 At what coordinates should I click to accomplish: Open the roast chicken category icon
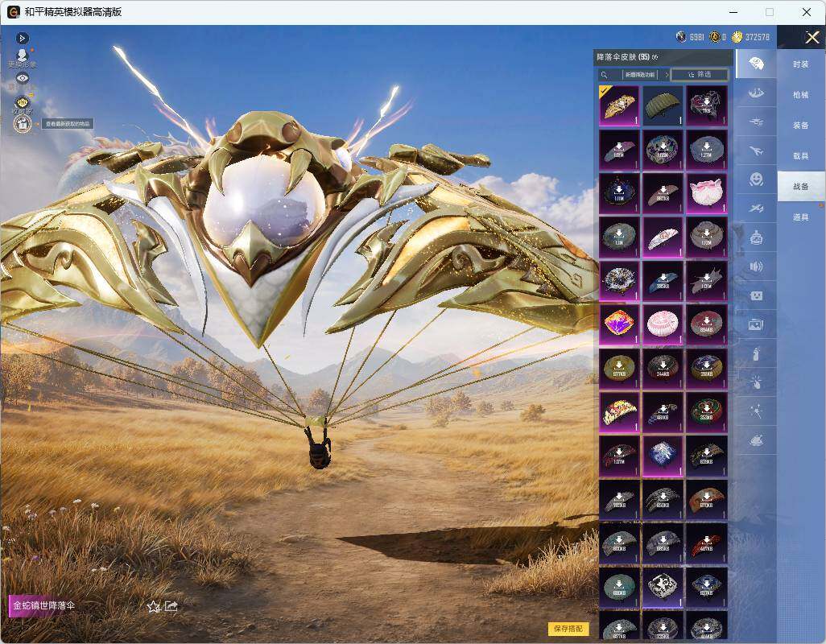click(x=756, y=440)
